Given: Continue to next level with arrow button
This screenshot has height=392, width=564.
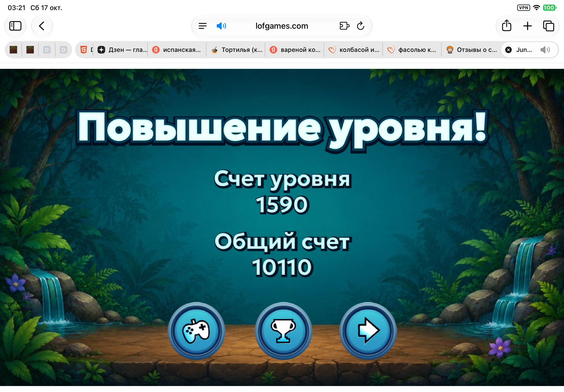Looking at the screenshot, I should [x=368, y=331].
